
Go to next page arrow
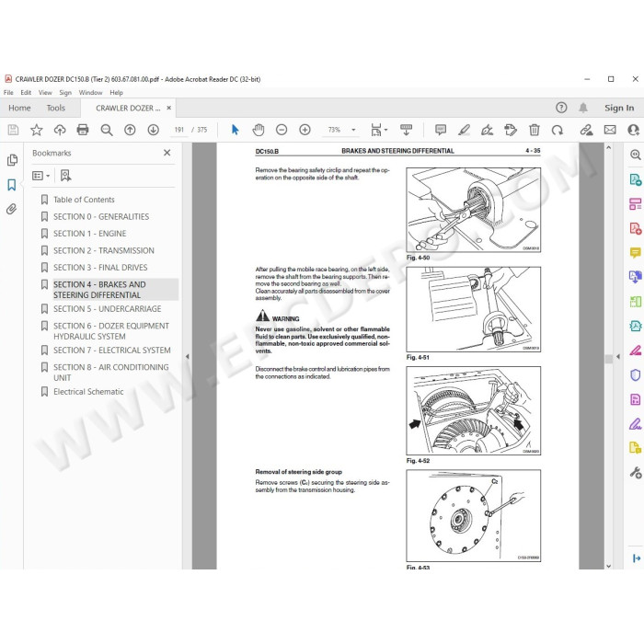[x=154, y=130]
